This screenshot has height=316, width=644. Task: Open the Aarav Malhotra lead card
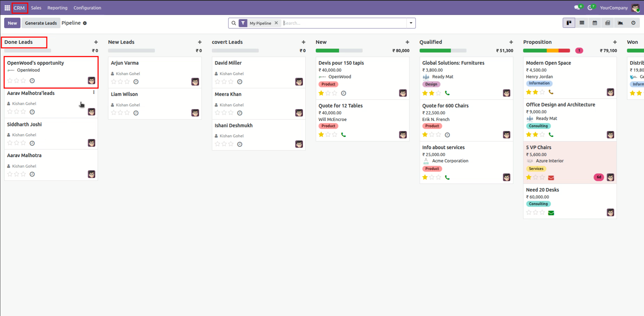coord(51,165)
